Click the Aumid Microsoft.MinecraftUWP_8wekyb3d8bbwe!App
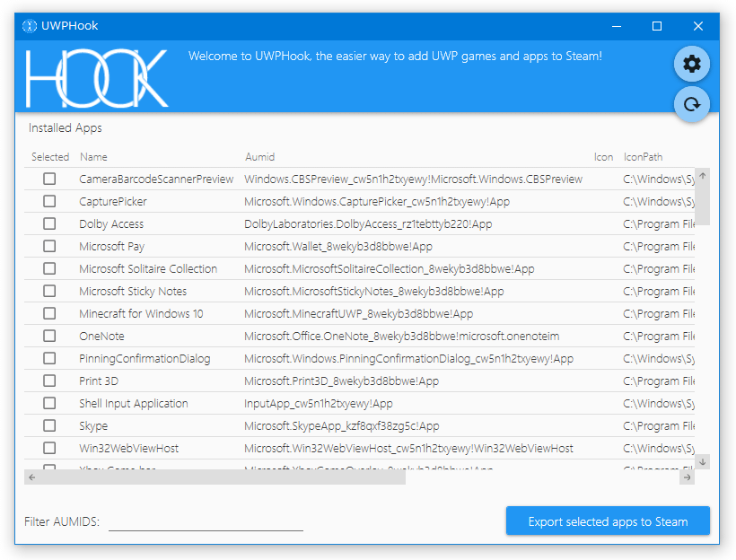This screenshot has height=560, width=736. [359, 313]
